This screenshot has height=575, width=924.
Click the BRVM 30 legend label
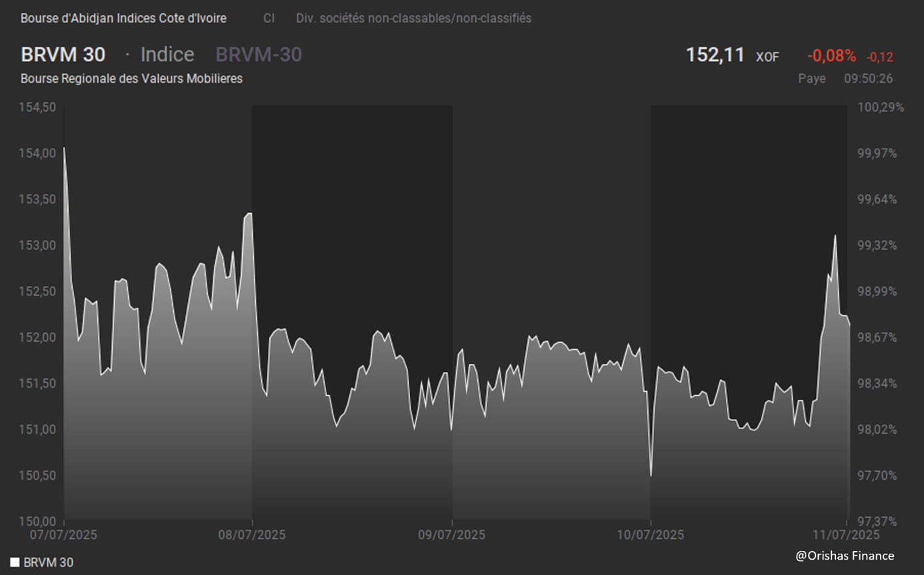coord(48,562)
